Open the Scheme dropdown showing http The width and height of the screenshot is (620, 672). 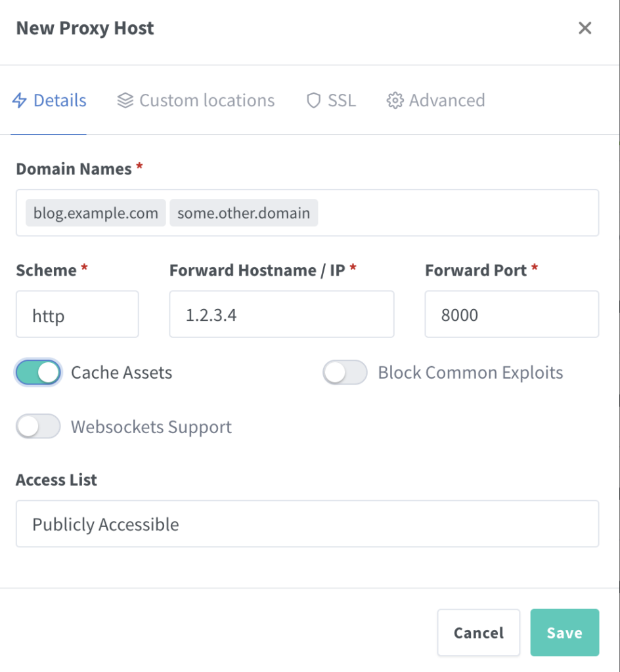pyautogui.click(x=77, y=315)
